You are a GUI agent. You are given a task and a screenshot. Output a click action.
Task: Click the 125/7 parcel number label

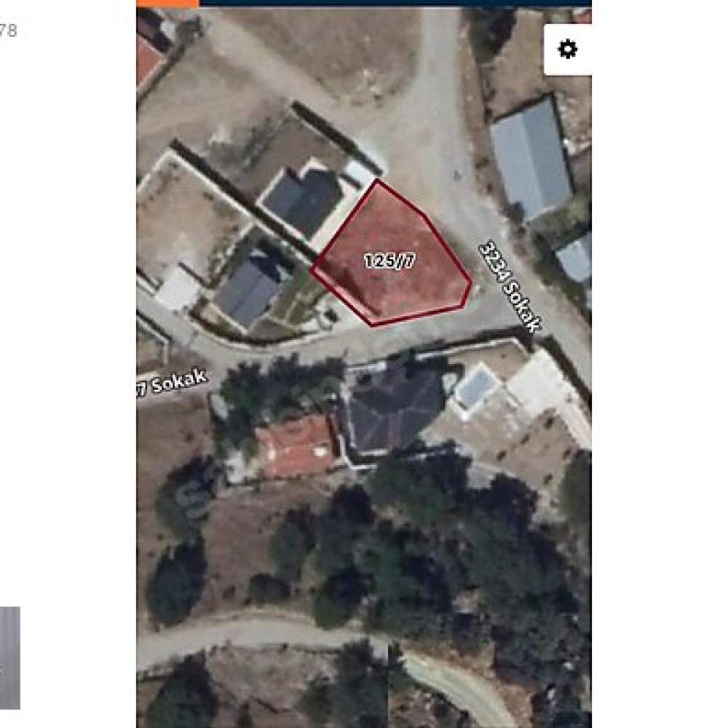click(x=390, y=261)
